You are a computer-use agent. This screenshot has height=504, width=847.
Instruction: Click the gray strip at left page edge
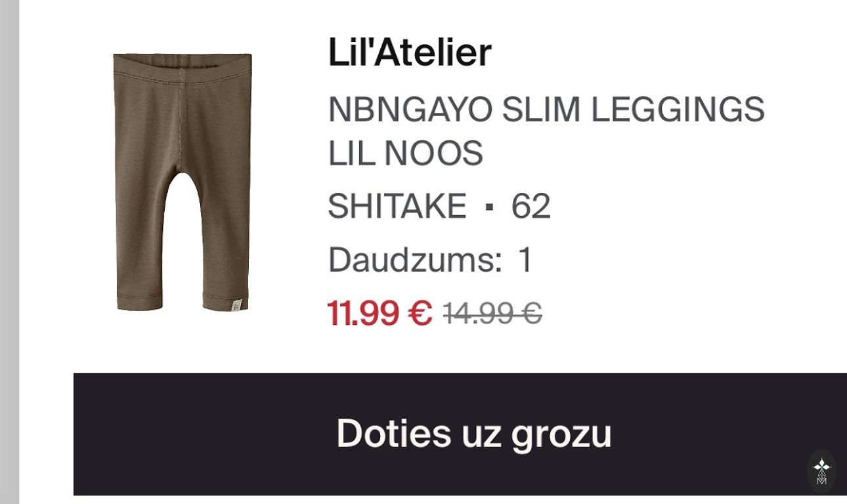[9, 252]
